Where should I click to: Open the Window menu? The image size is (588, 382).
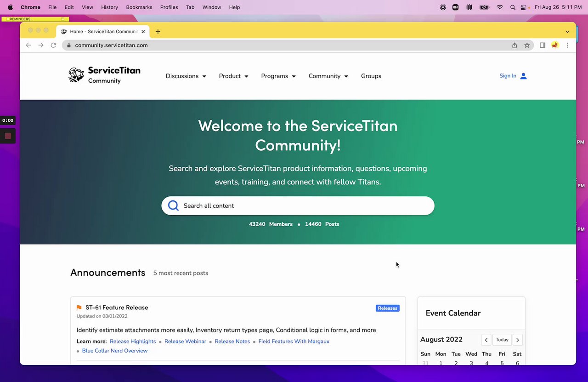point(212,7)
